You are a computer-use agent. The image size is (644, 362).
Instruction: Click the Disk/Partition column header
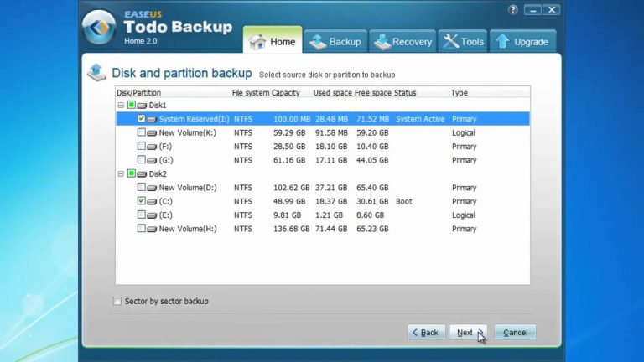tap(139, 93)
